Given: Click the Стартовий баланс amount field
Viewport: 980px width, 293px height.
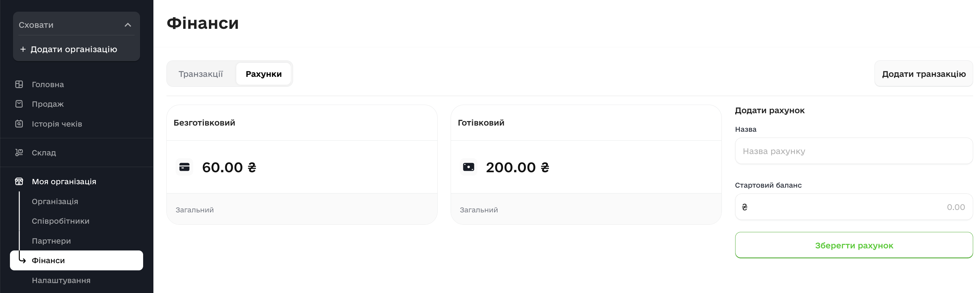Looking at the screenshot, I should coord(854,207).
